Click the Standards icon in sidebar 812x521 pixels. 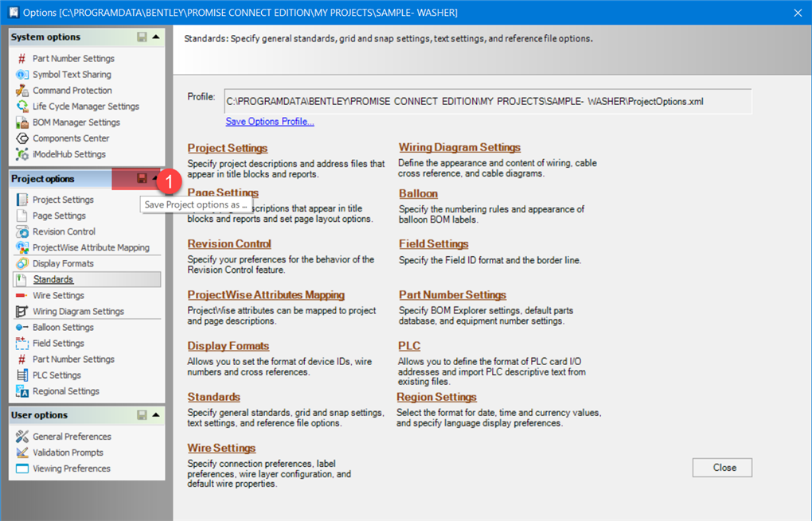[x=21, y=280]
